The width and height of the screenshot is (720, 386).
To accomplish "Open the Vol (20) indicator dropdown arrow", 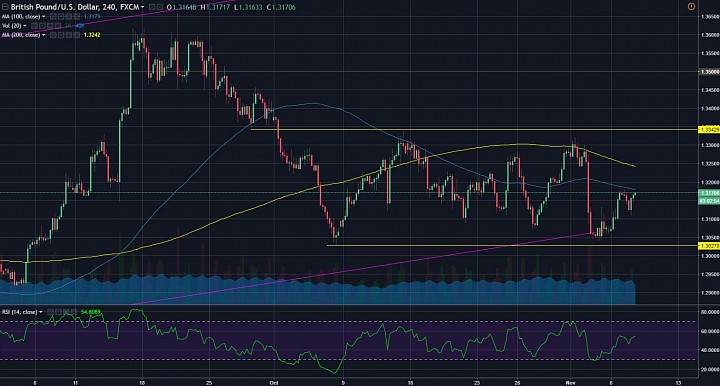I will tap(24, 25).
